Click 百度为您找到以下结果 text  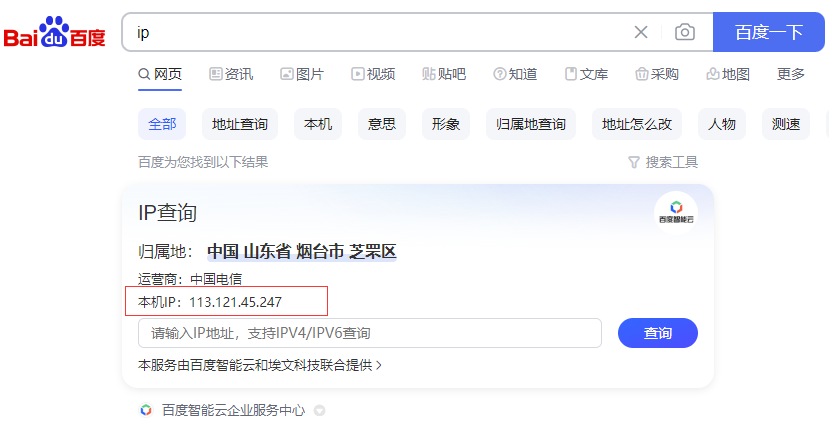203,162
